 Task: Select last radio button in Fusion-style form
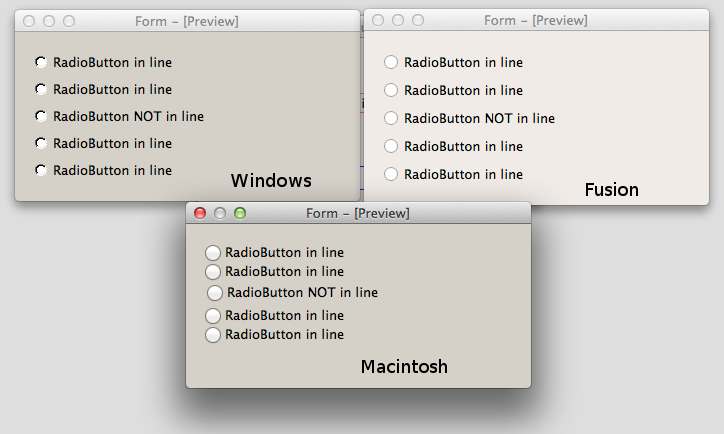pos(391,174)
